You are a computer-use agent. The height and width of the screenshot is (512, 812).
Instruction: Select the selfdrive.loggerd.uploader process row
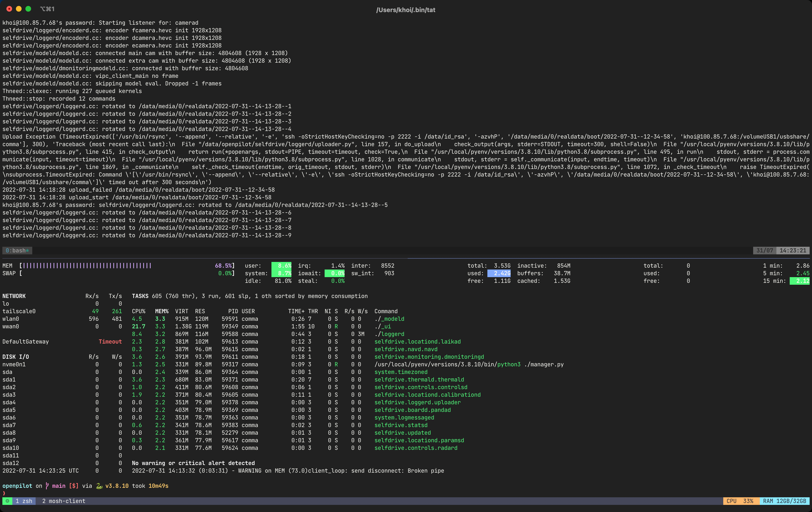point(417,402)
